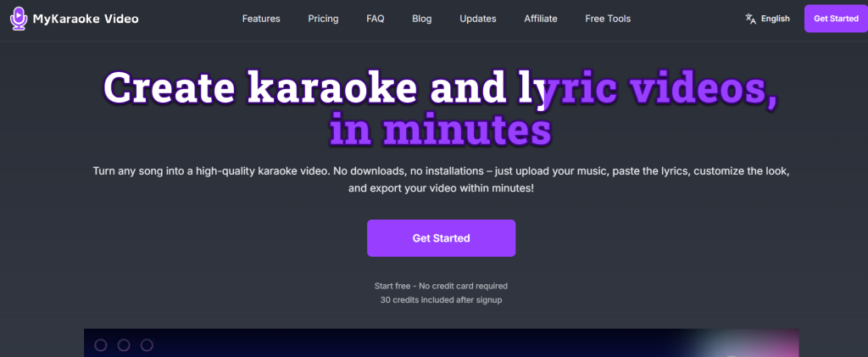Expand the Free Tools menu
Screen dimensions: 868x357
(x=608, y=19)
